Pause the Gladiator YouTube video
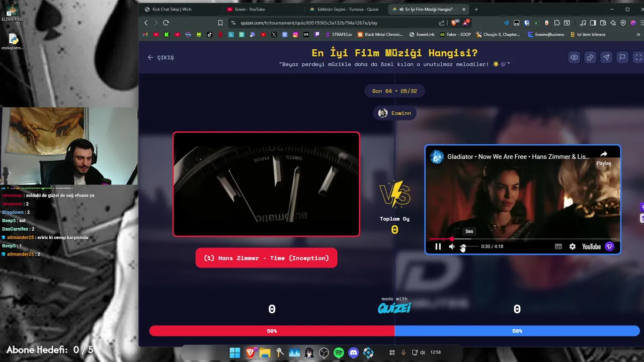 tap(438, 246)
